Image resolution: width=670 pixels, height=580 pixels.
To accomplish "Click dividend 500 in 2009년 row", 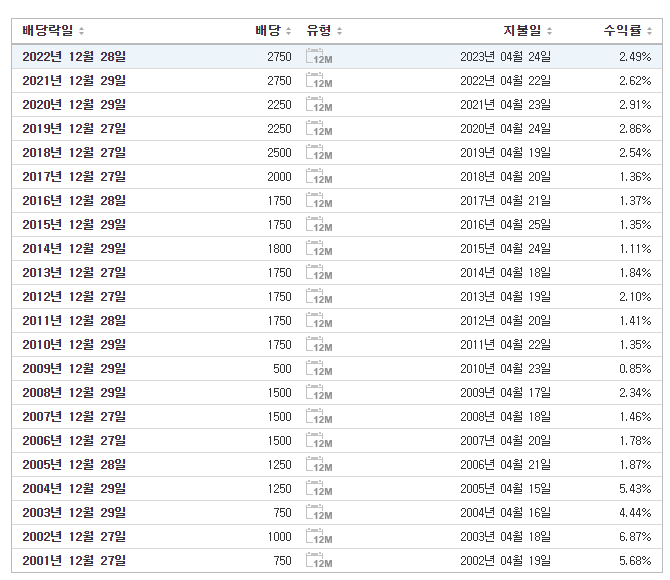I will click(x=282, y=368).
